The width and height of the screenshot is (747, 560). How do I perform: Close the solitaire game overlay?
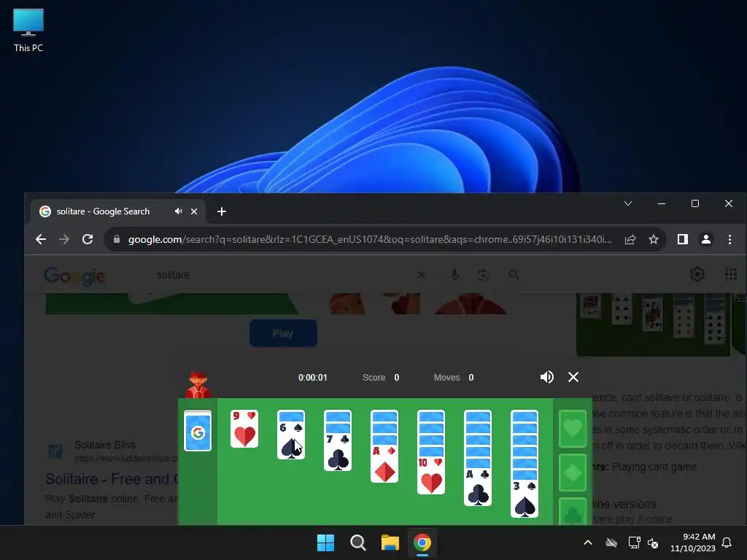click(x=573, y=377)
